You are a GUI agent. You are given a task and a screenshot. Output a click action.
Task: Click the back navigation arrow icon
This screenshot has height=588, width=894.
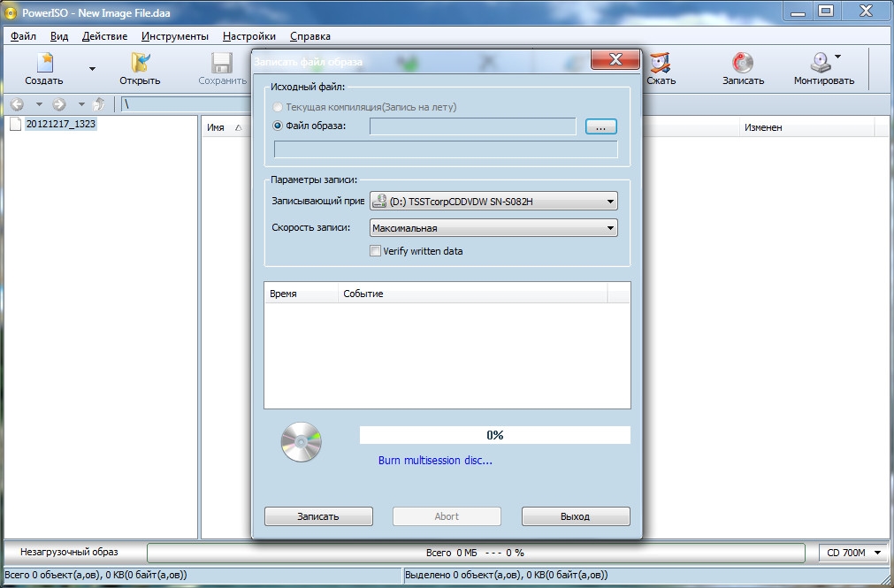[17, 103]
